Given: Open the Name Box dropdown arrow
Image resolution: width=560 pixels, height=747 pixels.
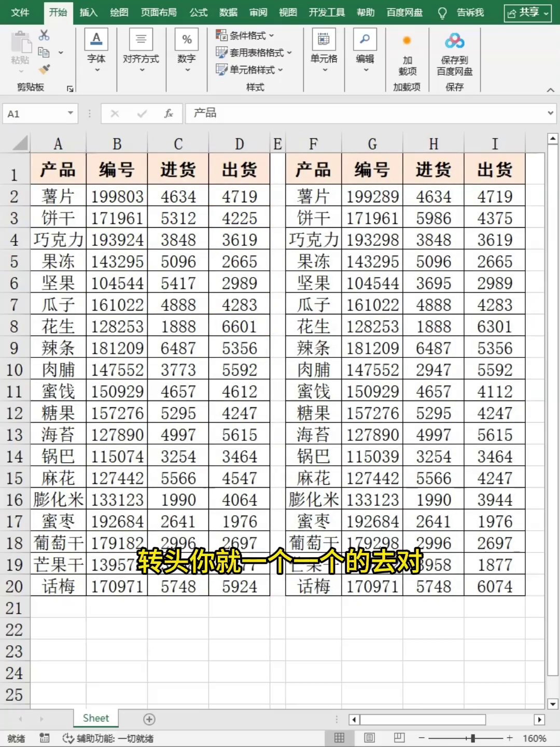Looking at the screenshot, I should (70, 113).
